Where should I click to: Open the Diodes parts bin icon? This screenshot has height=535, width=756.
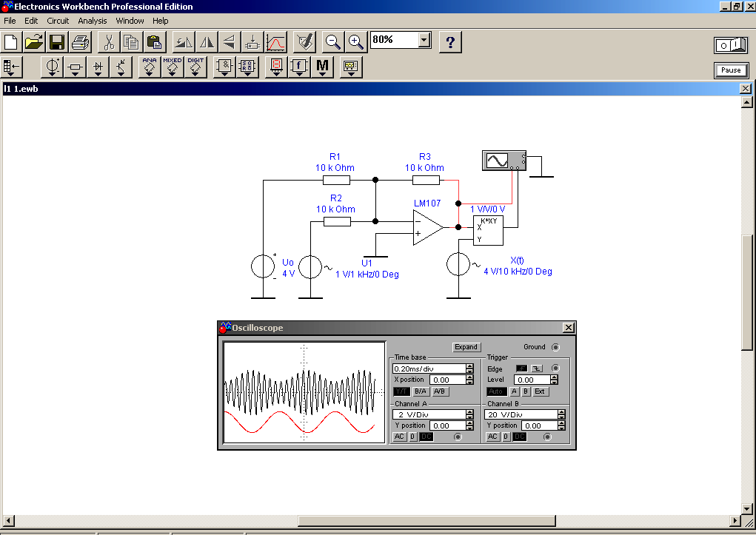click(x=98, y=67)
